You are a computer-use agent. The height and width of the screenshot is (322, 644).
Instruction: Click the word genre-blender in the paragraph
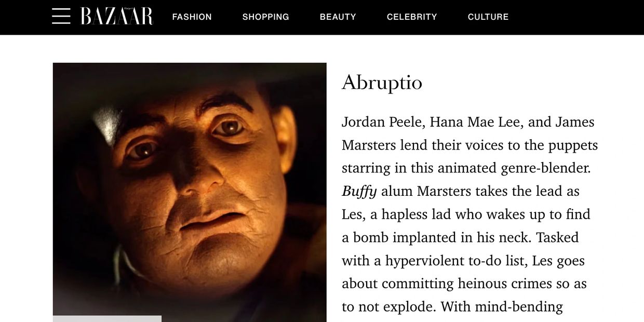546,168
